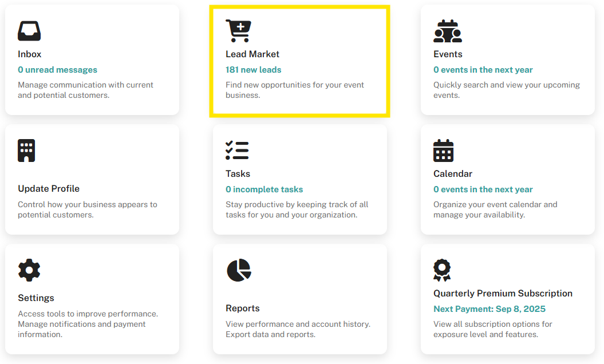Click '0 events in the next year' under Events

point(483,70)
